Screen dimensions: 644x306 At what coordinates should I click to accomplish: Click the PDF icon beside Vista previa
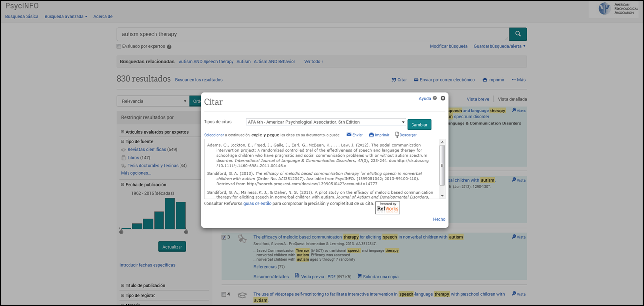pos(297,276)
